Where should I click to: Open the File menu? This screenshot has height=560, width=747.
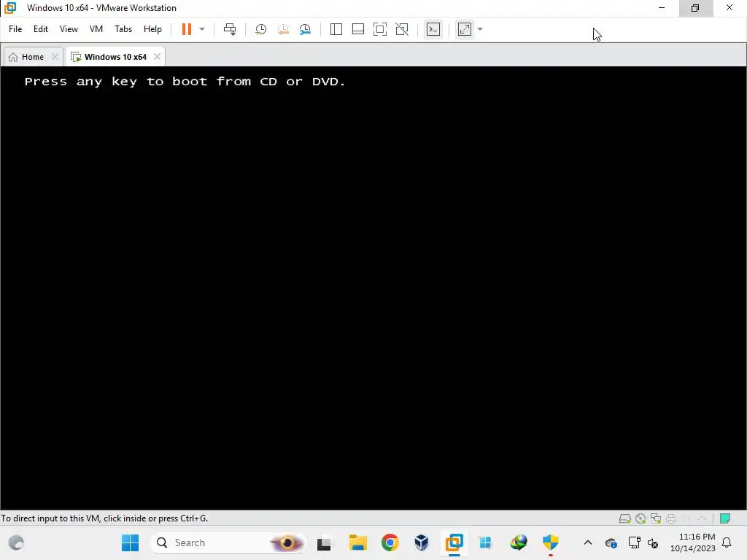15,29
